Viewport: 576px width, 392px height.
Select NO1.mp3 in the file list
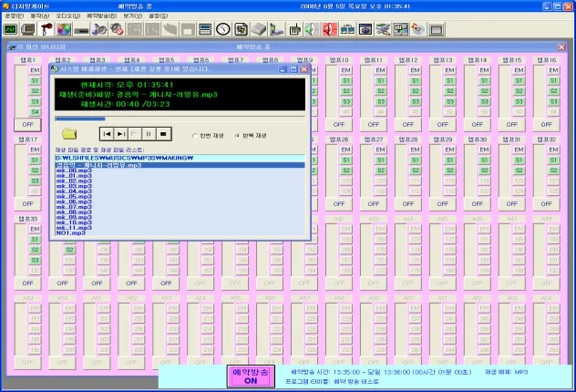pos(70,233)
